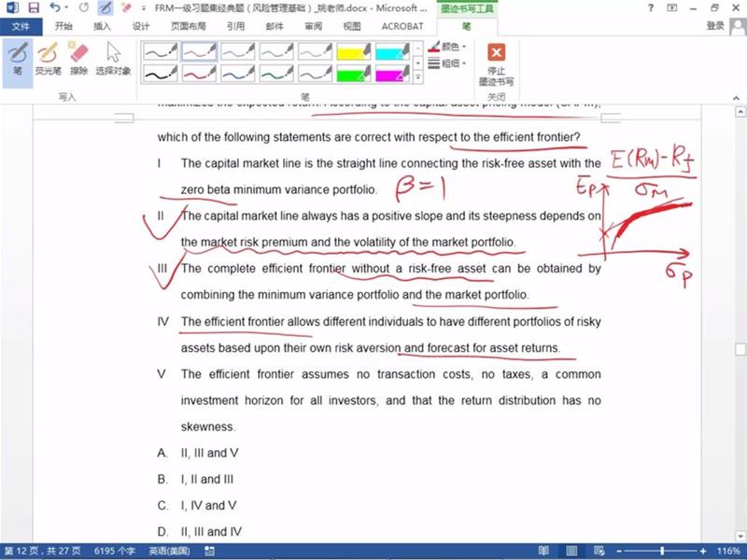Expand the pen styles gallery
Viewport: 747px width, 560px height.
(x=418, y=79)
